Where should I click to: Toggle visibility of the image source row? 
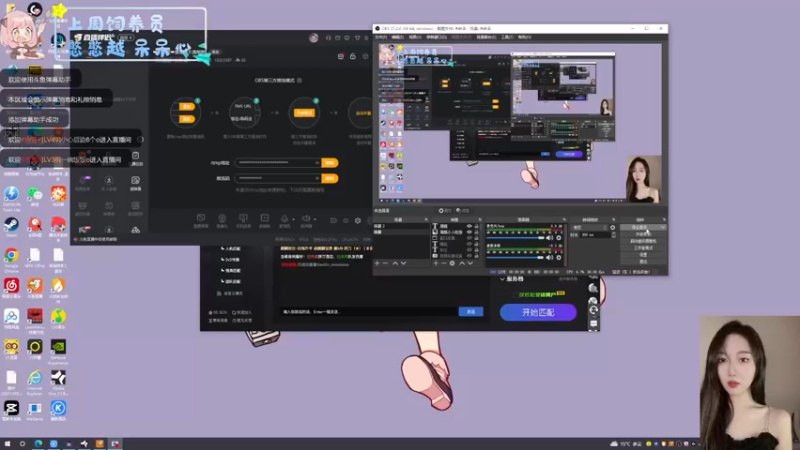pos(469,232)
